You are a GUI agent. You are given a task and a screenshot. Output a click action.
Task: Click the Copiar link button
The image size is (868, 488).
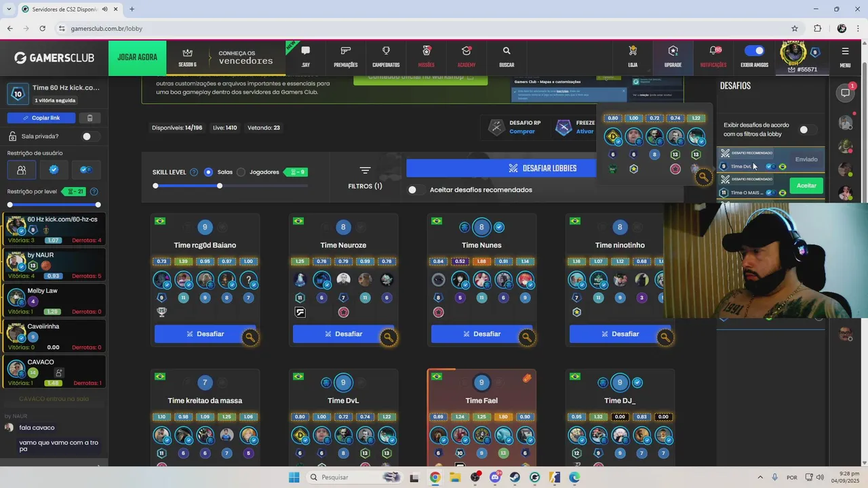tap(41, 118)
